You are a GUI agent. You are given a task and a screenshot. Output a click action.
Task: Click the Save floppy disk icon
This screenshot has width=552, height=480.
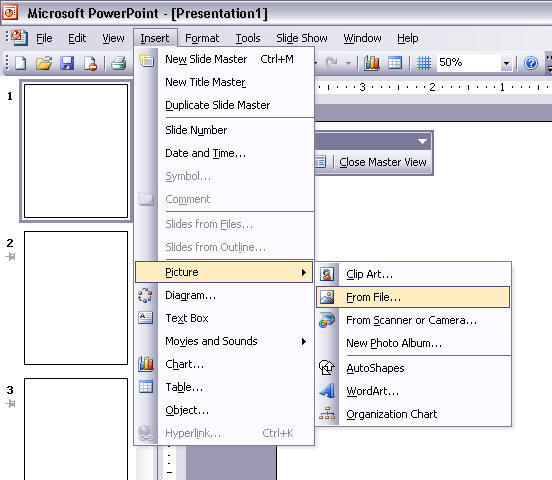(67, 63)
